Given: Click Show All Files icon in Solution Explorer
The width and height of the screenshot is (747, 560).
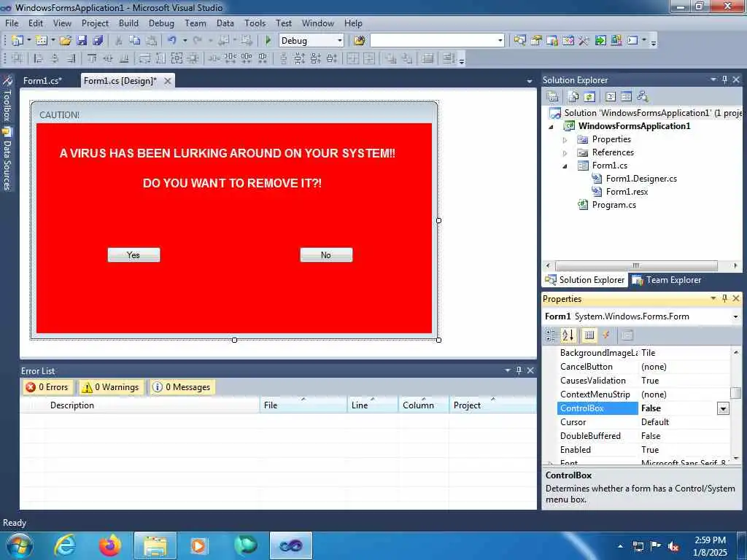Looking at the screenshot, I should pyautogui.click(x=573, y=97).
